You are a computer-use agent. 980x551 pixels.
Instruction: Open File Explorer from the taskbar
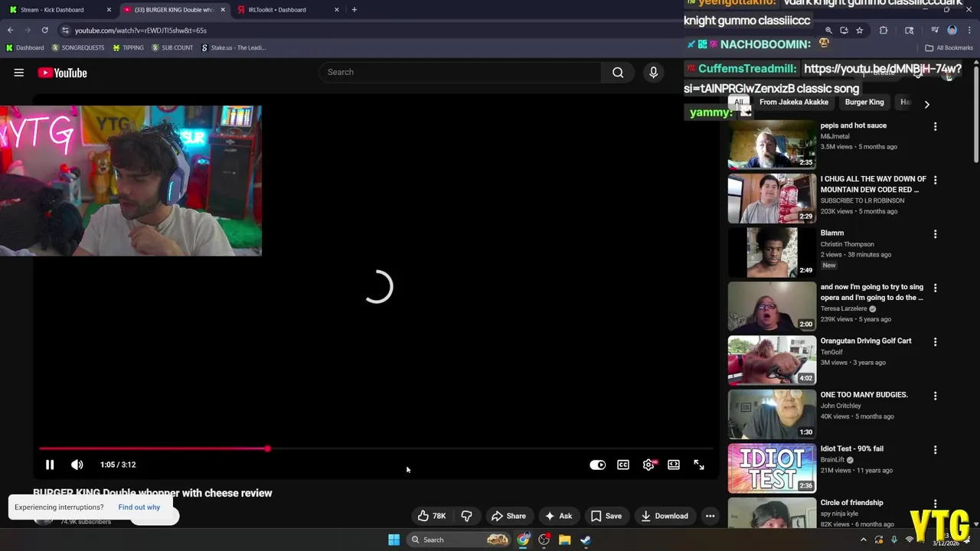coord(564,540)
